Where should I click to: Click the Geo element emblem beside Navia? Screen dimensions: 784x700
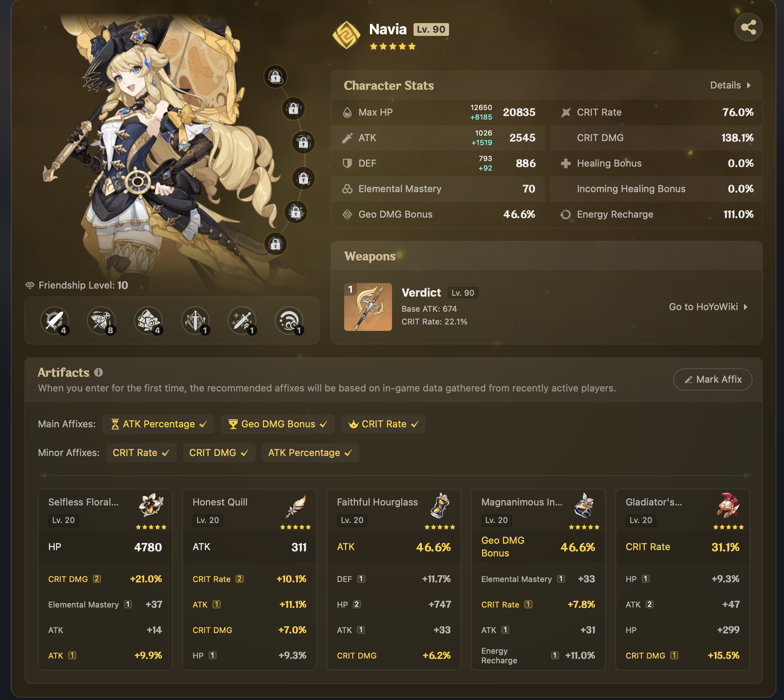[x=346, y=35]
